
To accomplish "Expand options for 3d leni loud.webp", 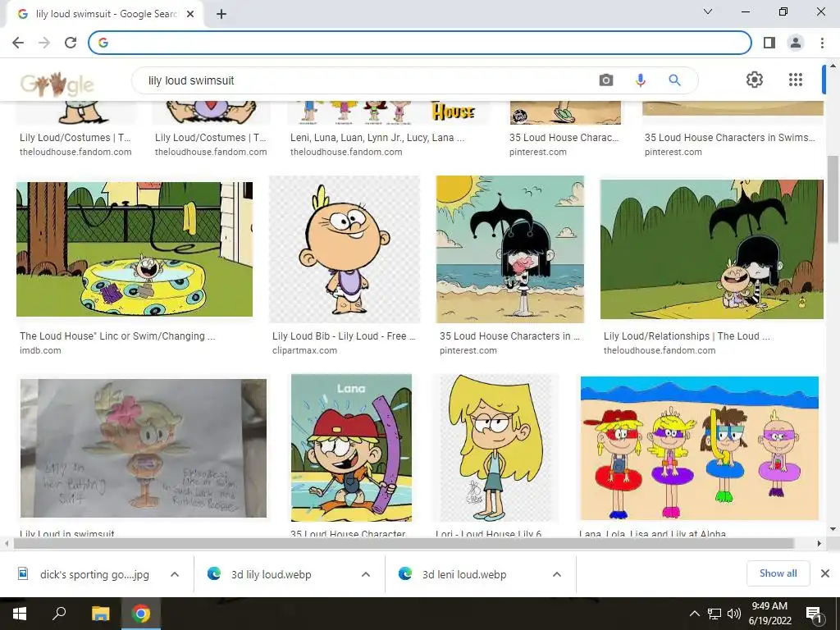I will 557,574.
